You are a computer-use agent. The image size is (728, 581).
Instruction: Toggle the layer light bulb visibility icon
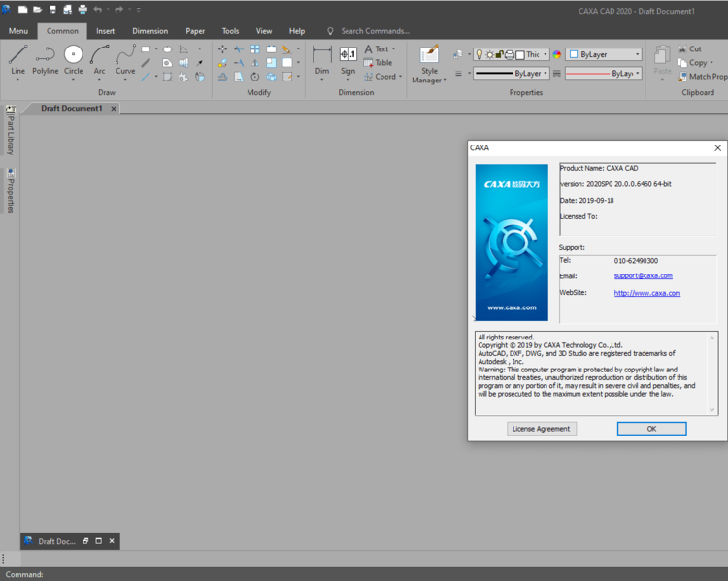click(x=479, y=55)
